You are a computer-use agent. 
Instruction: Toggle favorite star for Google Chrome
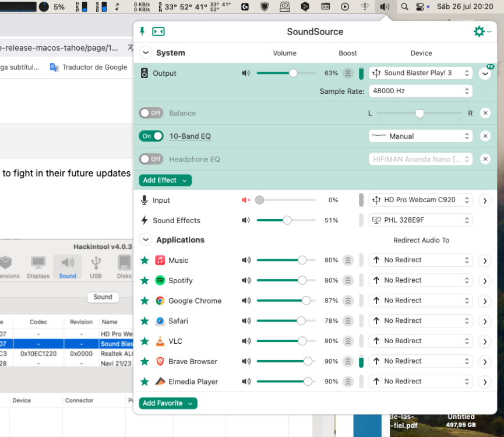[x=144, y=301]
